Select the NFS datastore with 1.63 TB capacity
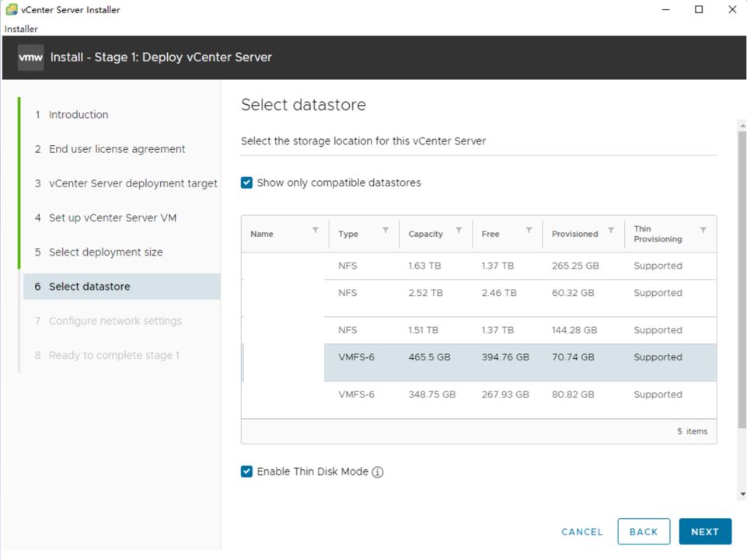Image resolution: width=747 pixels, height=560 pixels. [479, 266]
